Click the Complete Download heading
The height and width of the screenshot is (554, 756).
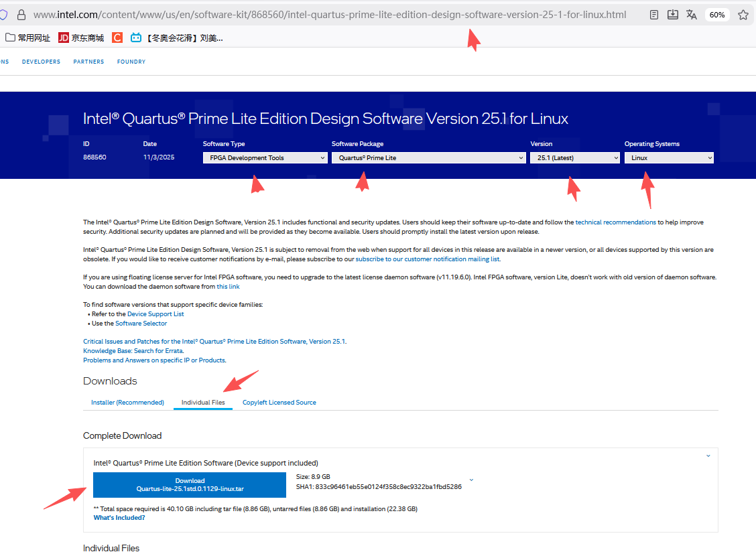[123, 435]
